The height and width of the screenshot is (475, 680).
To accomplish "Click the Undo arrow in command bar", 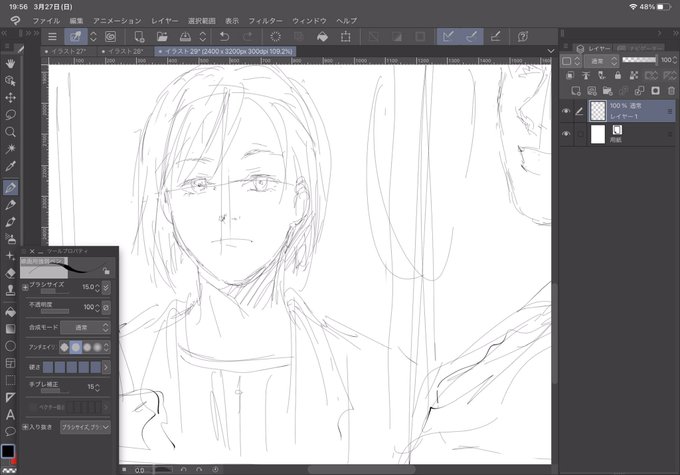I will (224, 36).
